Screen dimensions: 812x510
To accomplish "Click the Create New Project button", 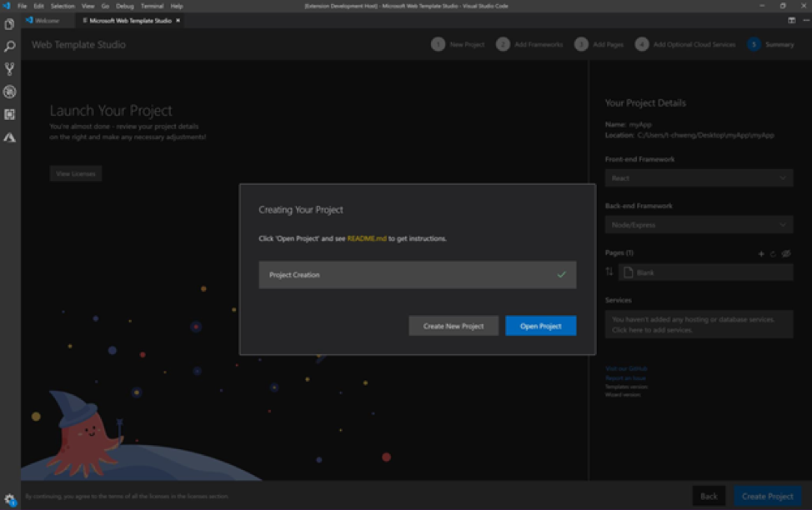I will point(454,326).
